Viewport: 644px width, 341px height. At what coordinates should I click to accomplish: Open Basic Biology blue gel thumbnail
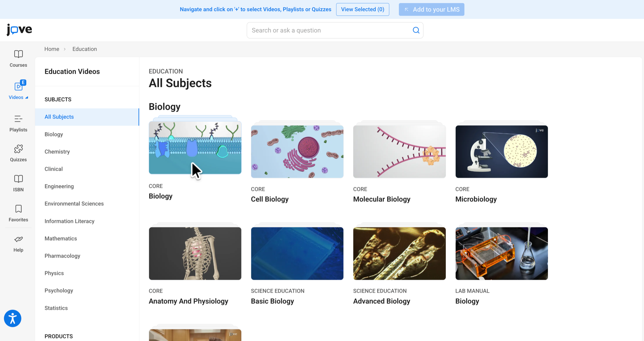point(297,253)
